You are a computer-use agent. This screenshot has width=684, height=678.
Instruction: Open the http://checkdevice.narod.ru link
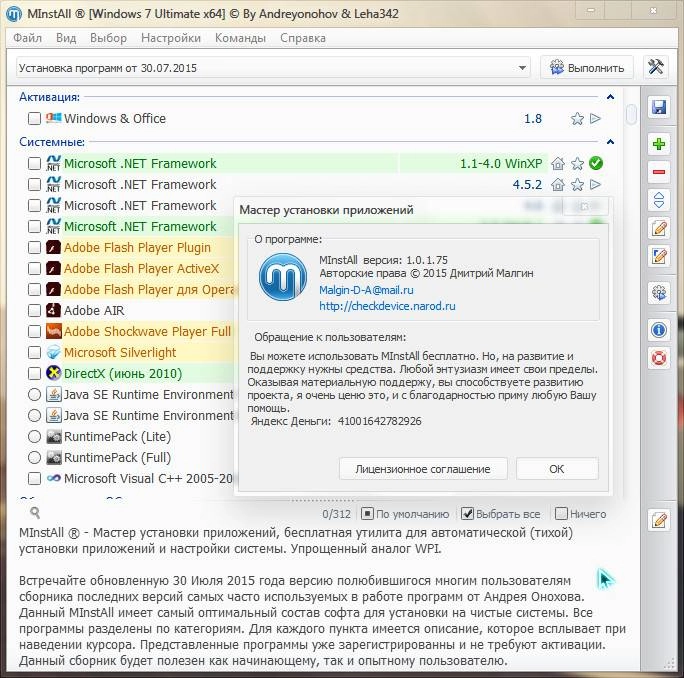(x=387, y=306)
